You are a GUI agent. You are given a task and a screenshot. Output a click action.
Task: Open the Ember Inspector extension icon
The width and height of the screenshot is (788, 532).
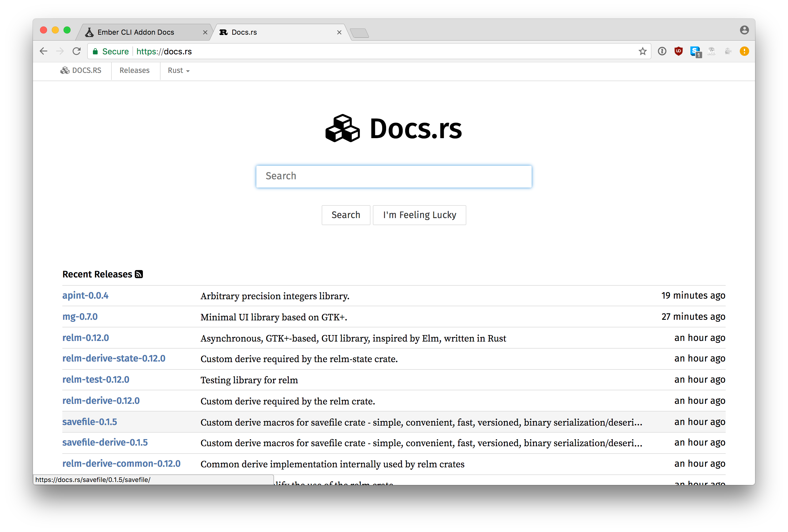pyautogui.click(x=712, y=51)
